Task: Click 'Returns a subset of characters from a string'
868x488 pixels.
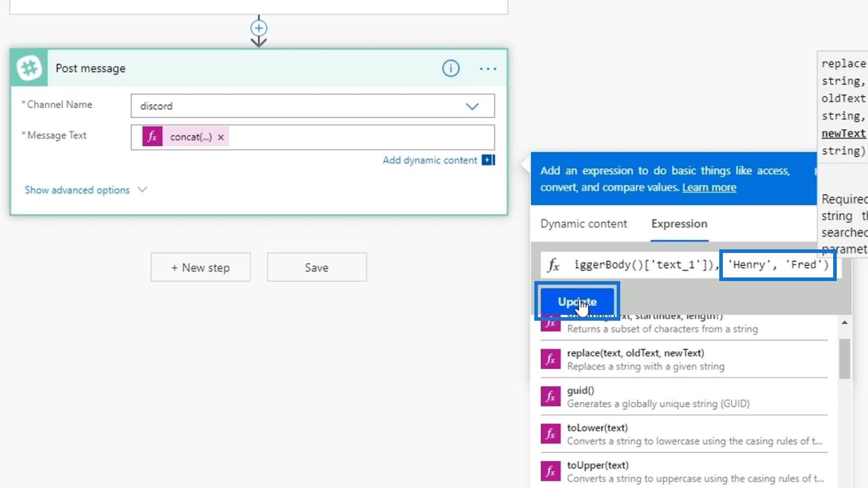Action: tap(662, 329)
